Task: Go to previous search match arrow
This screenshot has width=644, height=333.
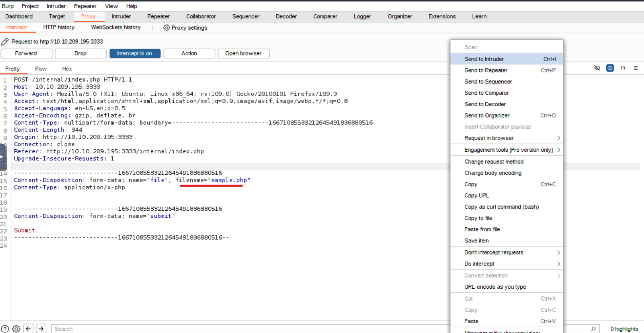Action: click(x=28, y=328)
